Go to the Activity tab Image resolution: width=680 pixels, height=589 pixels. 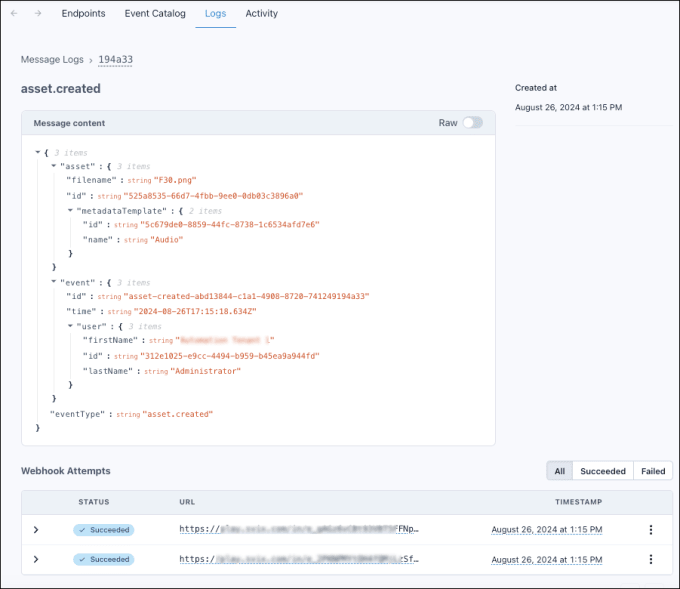point(261,14)
